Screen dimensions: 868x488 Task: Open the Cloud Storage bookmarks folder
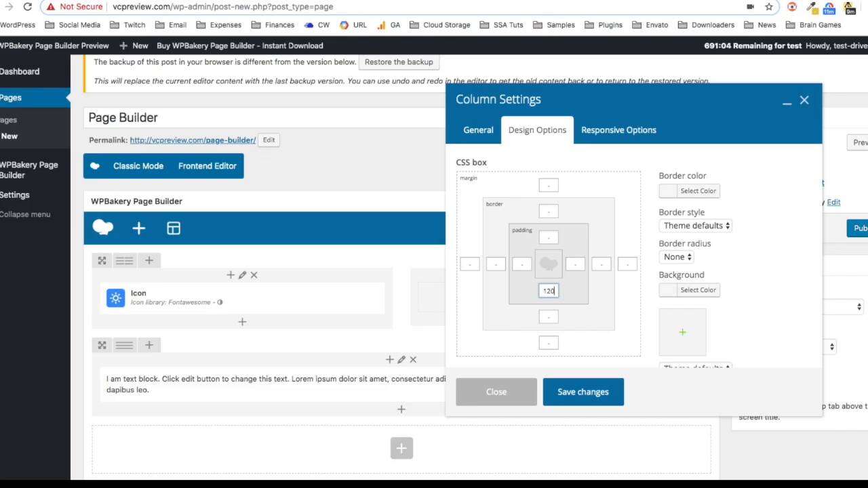440,25
